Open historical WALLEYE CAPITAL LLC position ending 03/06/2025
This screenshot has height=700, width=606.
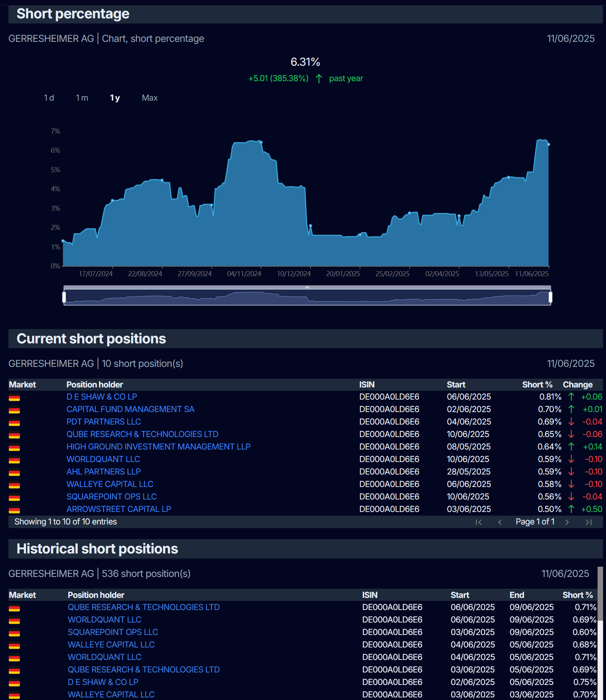pyautogui.click(x=111, y=694)
